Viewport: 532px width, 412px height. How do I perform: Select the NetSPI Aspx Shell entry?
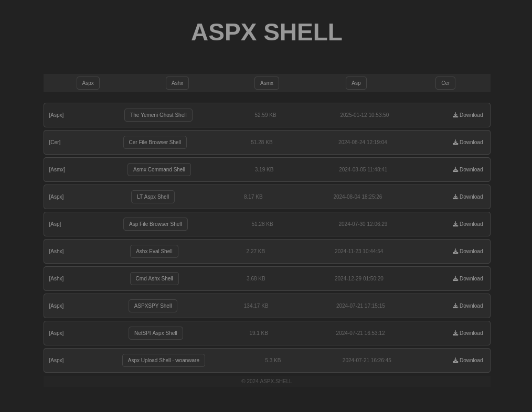155,333
